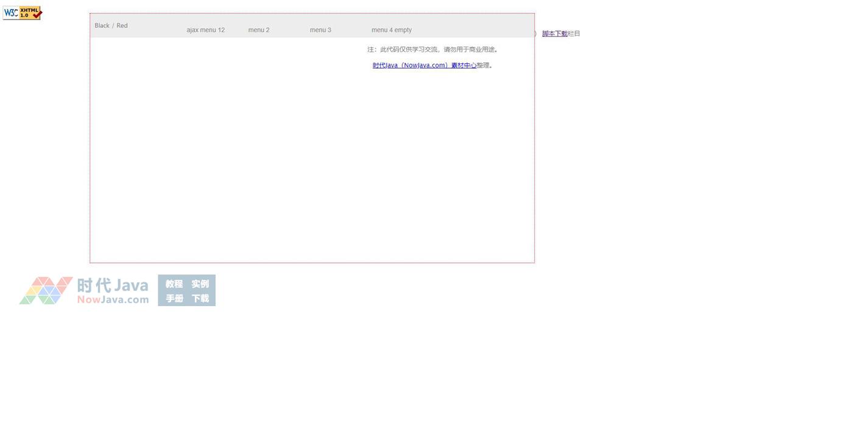Click 手册 in the gray logo box
This screenshot has width=868, height=437.
174,299
